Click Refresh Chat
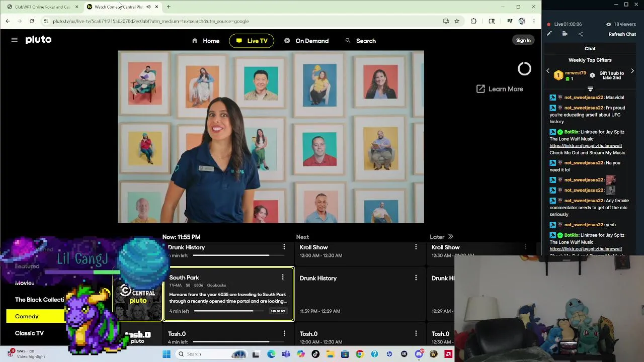Screen dimensions: 644x362 click(x=622, y=34)
